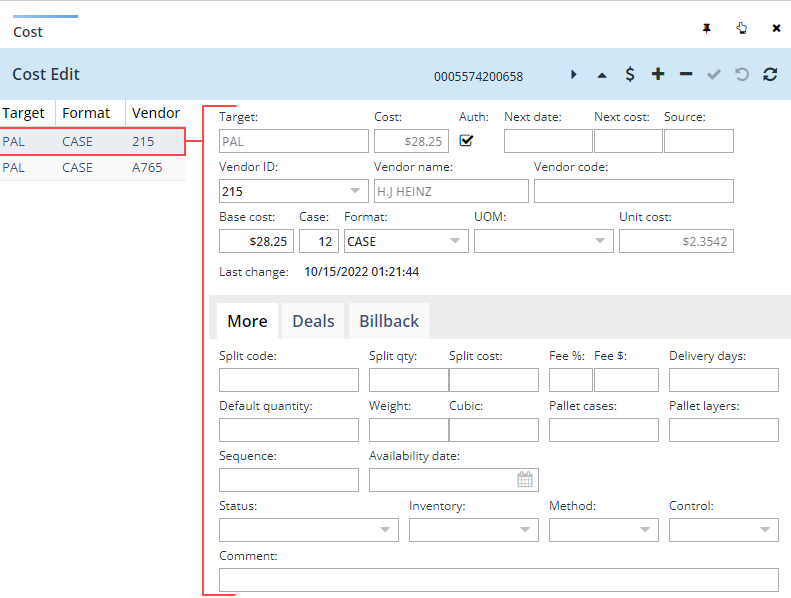
Task: Click the refresh icon in the Cost Edit toolbar
Action: (769, 74)
